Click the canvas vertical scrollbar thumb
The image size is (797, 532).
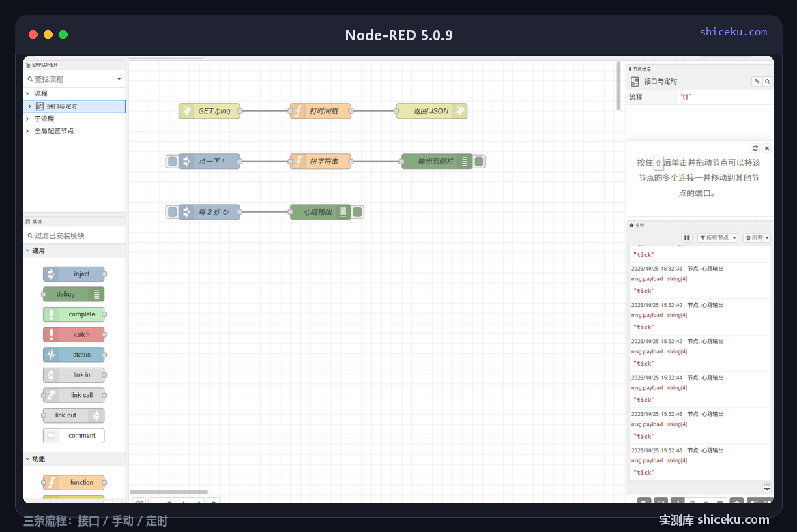[x=619, y=86]
